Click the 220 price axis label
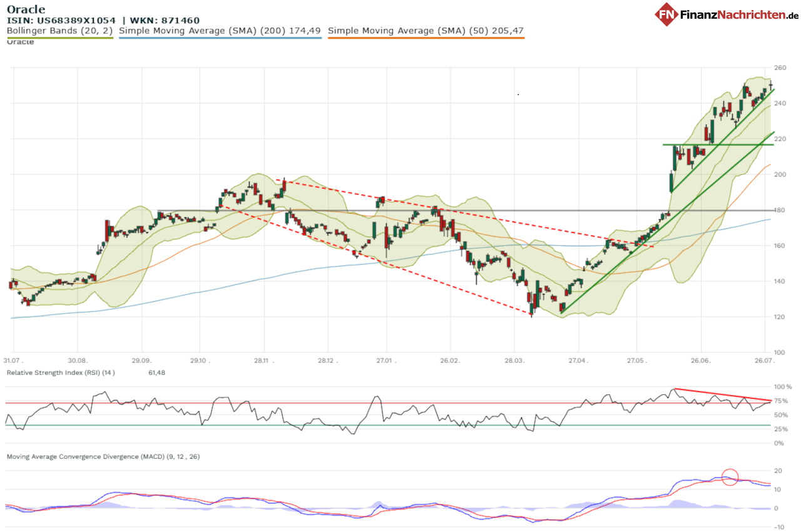Screen dimensions: 801x532 780,139
